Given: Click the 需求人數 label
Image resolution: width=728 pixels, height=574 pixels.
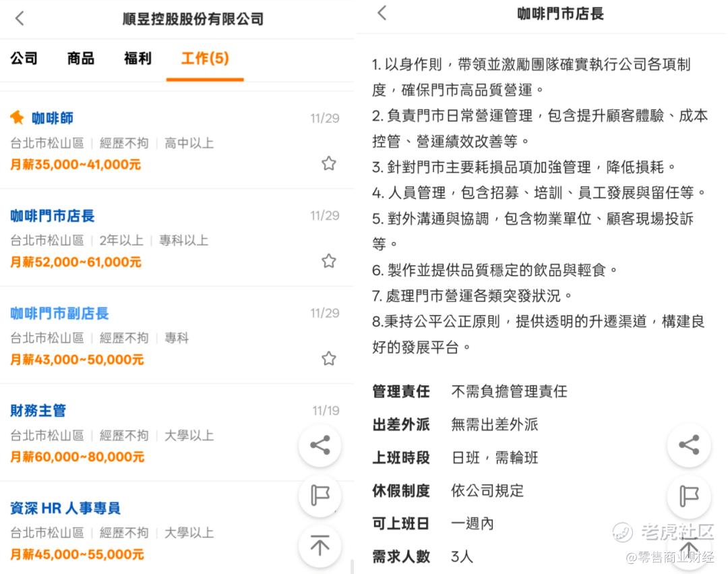Looking at the screenshot, I should (x=401, y=556).
